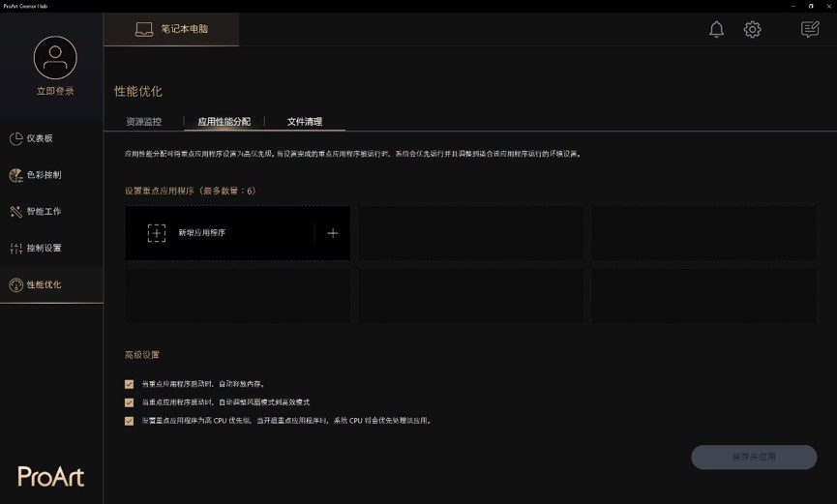
Task: Click the user profile avatar icon
Action: tap(55, 58)
